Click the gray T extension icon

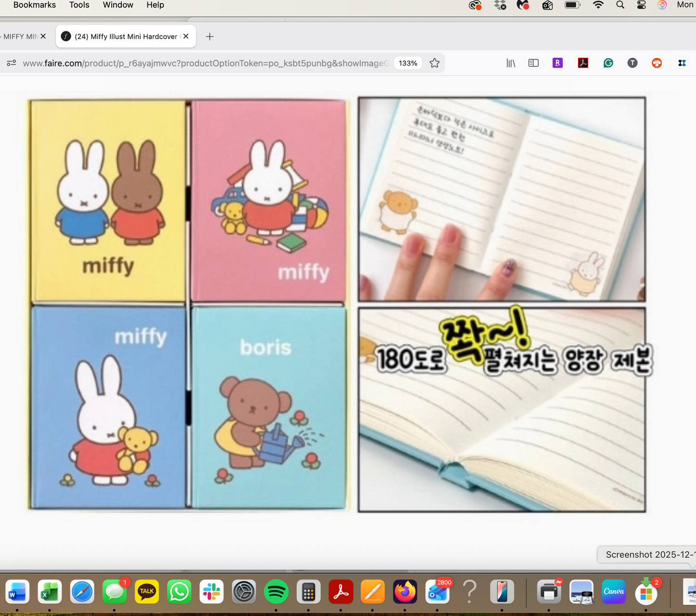pyautogui.click(x=632, y=63)
